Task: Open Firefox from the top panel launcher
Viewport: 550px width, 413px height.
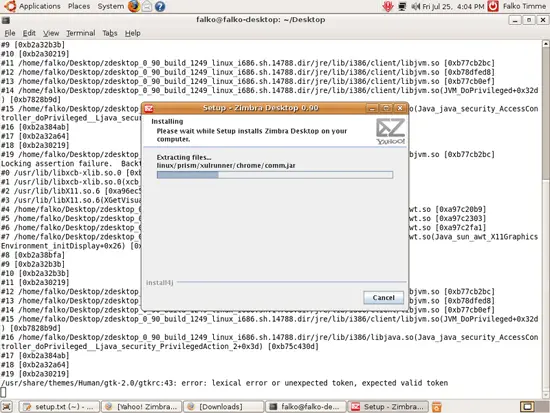Action: 134,6
